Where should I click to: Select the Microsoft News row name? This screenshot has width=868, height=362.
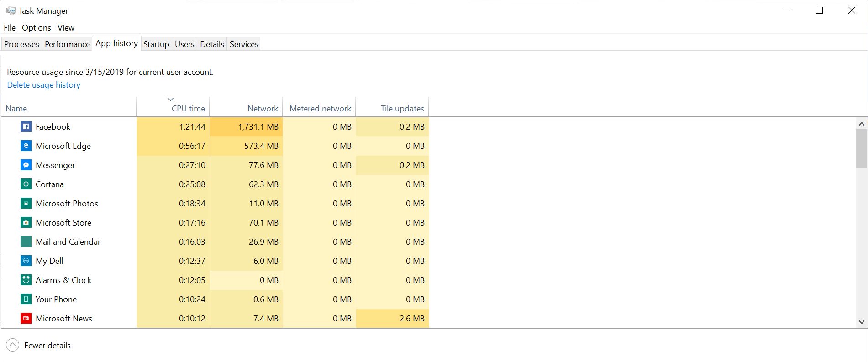click(x=64, y=319)
